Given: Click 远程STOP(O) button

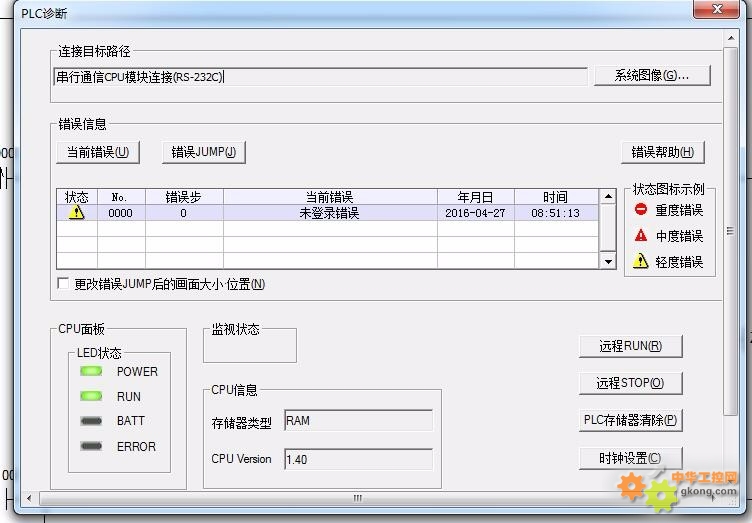Looking at the screenshot, I should [x=631, y=383].
